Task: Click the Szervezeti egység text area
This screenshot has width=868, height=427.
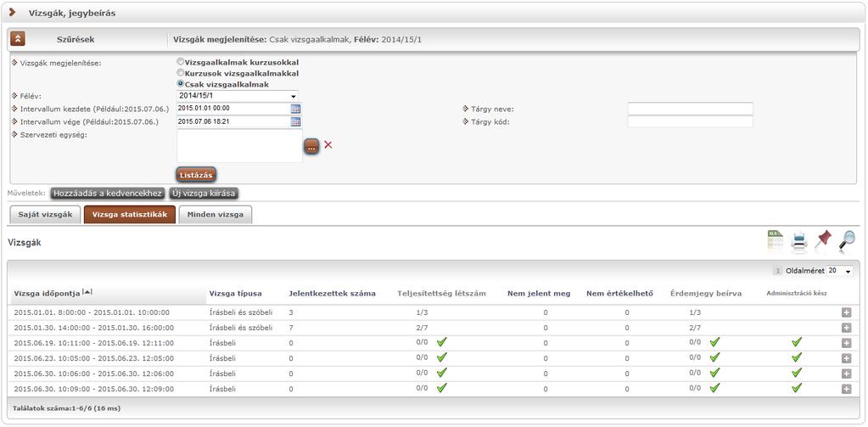Action: point(239,146)
